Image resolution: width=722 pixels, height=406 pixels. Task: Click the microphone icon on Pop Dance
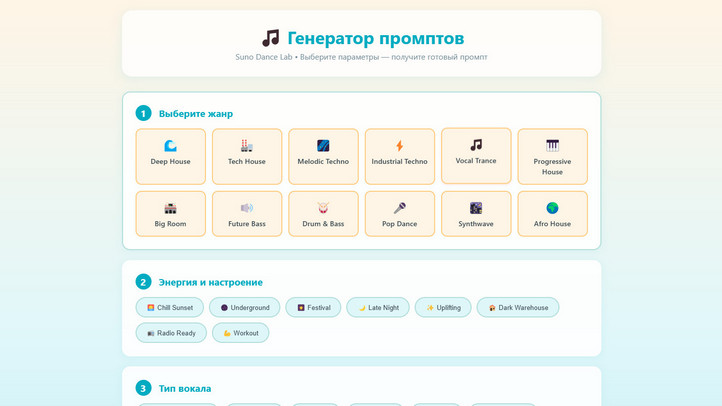click(400, 208)
